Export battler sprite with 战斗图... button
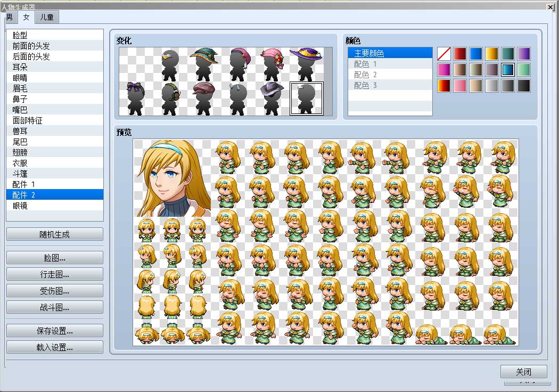 click(54, 307)
